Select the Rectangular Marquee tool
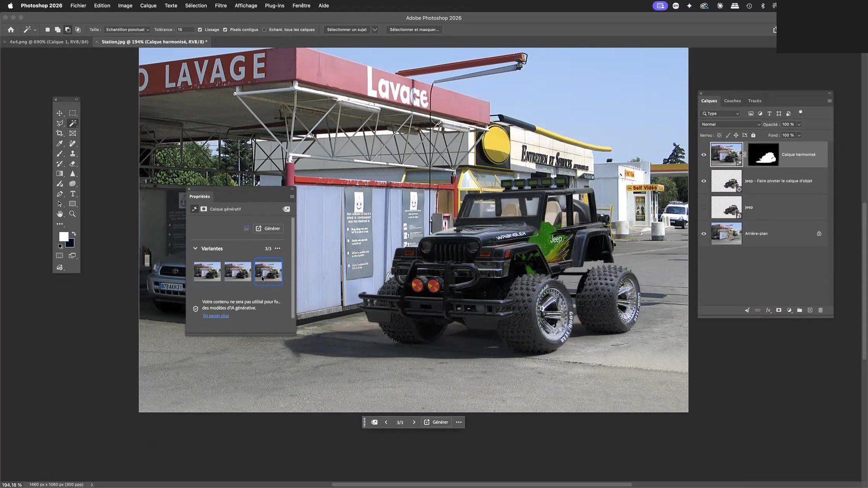This screenshot has width=868, height=488. click(73, 113)
